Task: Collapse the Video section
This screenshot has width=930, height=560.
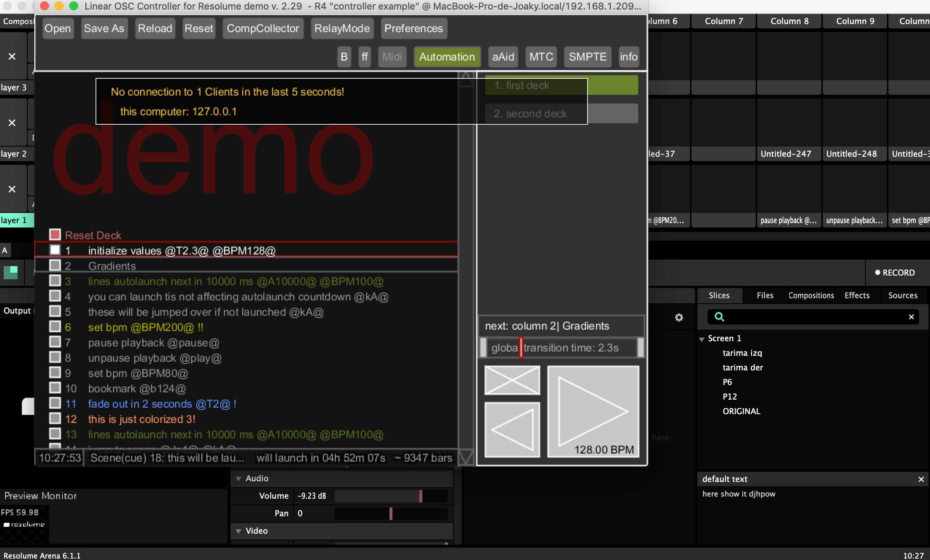Action: pos(239,531)
